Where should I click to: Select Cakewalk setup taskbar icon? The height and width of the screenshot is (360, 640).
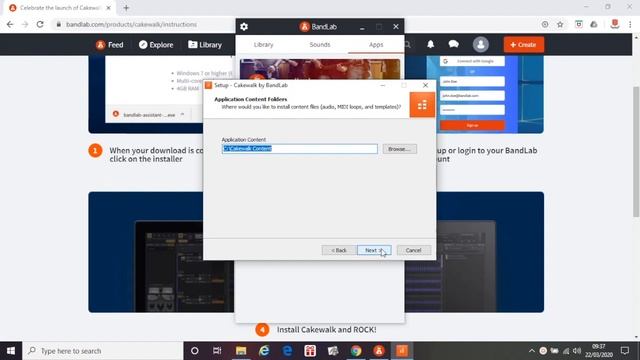(402, 351)
